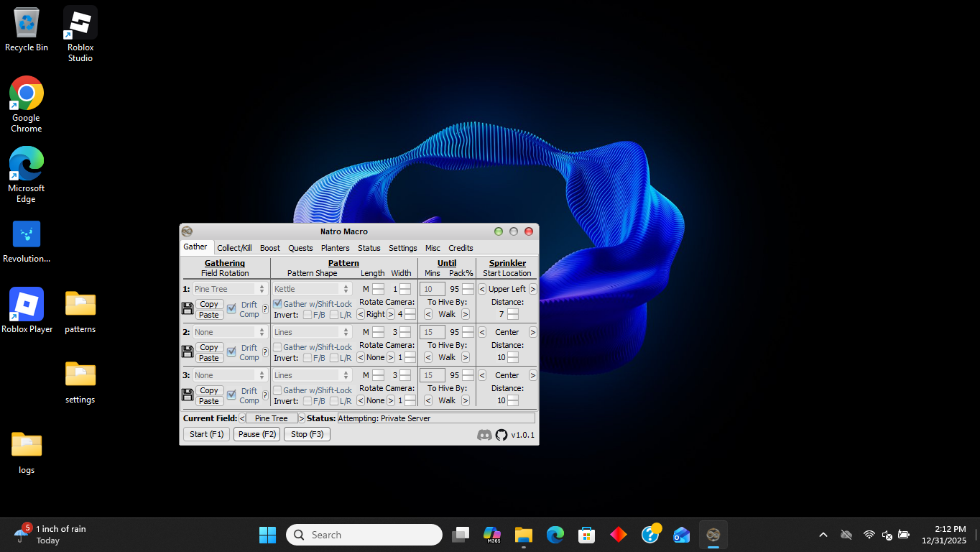Image resolution: width=980 pixels, height=552 pixels.
Task: Open the Discord link icon
Action: 485,435
